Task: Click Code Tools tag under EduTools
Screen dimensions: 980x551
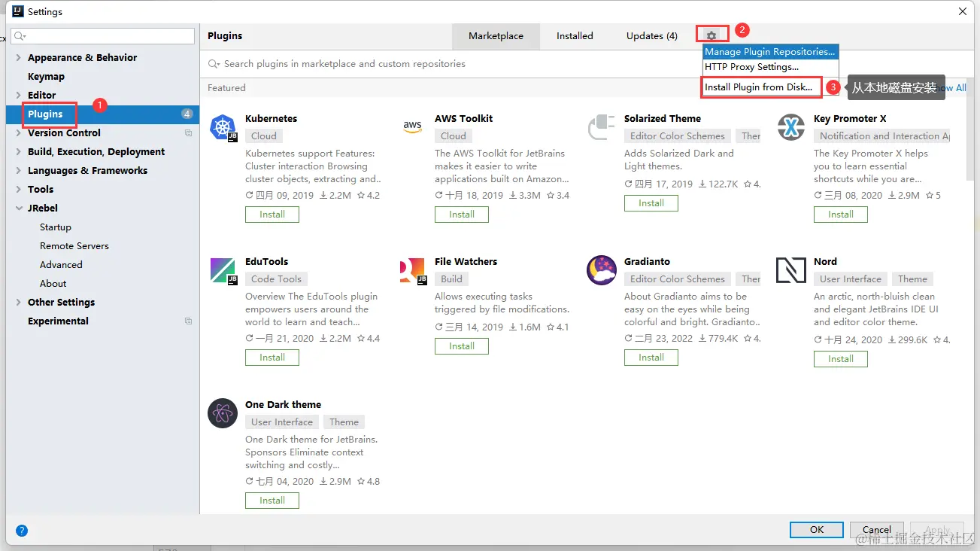Action: click(x=276, y=279)
